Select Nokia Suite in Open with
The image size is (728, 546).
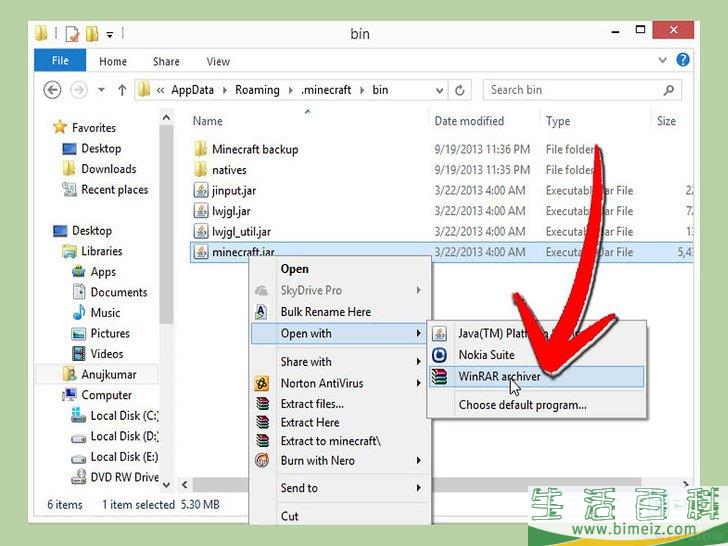pos(486,355)
